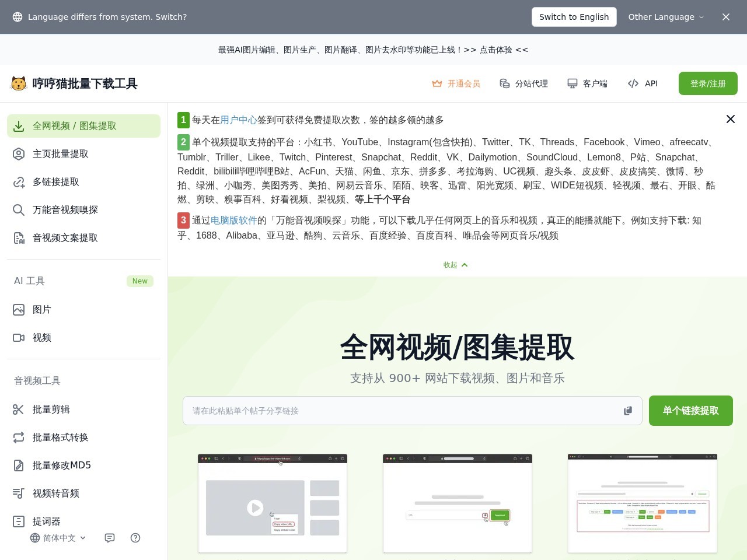Click the magnifier icon for 万能音视频嗅探
Image resolution: width=747 pixels, height=560 pixels.
pyautogui.click(x=19, y=210)
